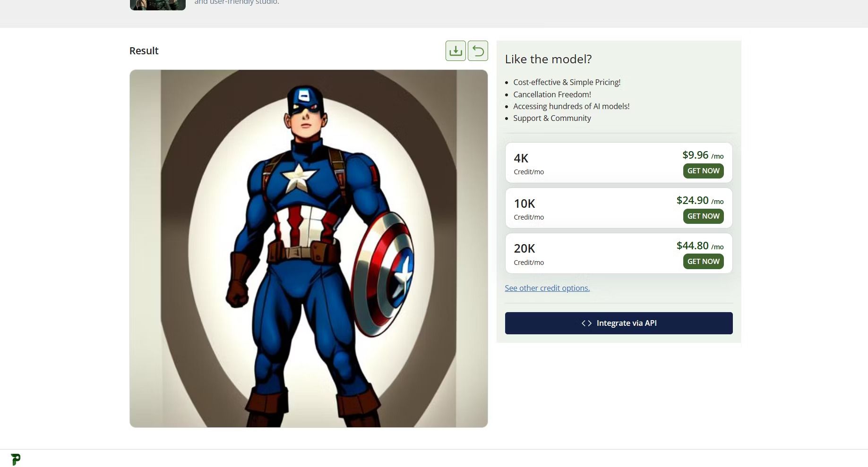Select the 10K Credit/mo label
The height and width of the screenshot is (467, 868).
tap(529, 209)
